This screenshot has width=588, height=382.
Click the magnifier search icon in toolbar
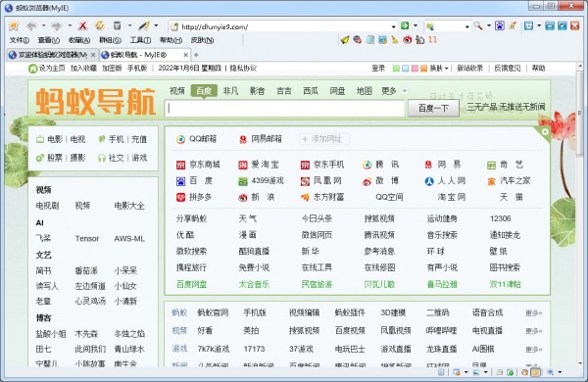478,25
